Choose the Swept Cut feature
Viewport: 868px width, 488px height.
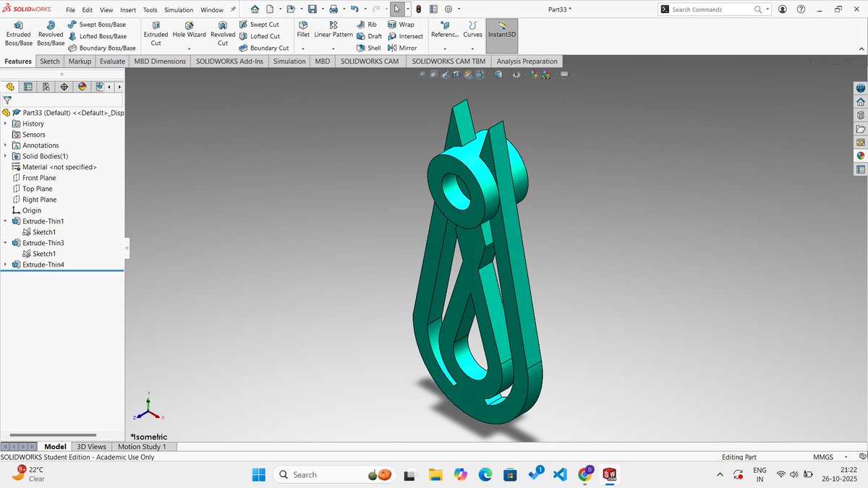click(259, 25)
